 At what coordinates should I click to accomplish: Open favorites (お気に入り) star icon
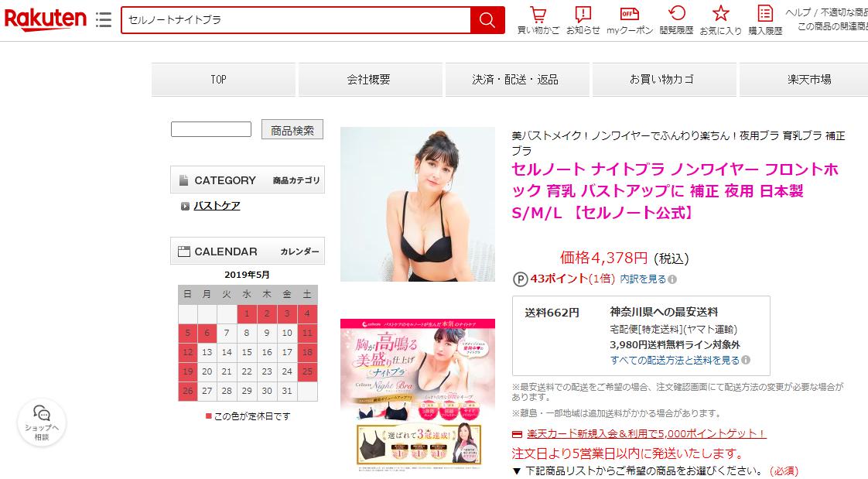(x=721, y=20)
